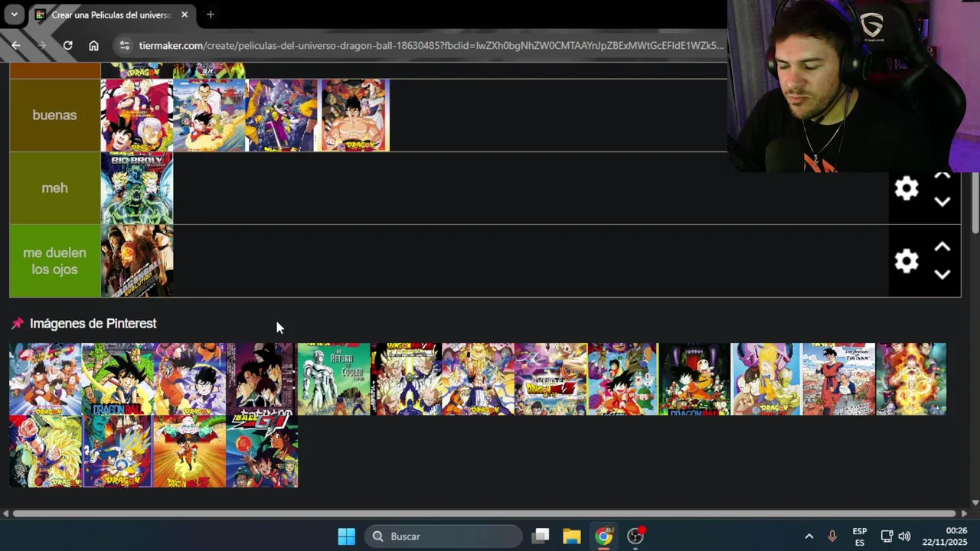
Task: Open settings gear for the meh tier
Action: [906, 188]
